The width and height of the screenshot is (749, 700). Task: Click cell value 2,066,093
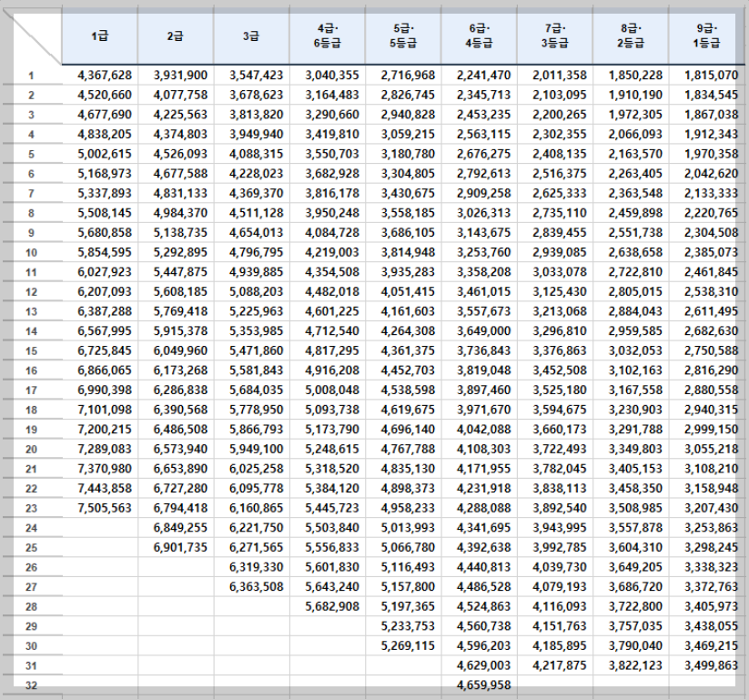(x=636, y=135)
